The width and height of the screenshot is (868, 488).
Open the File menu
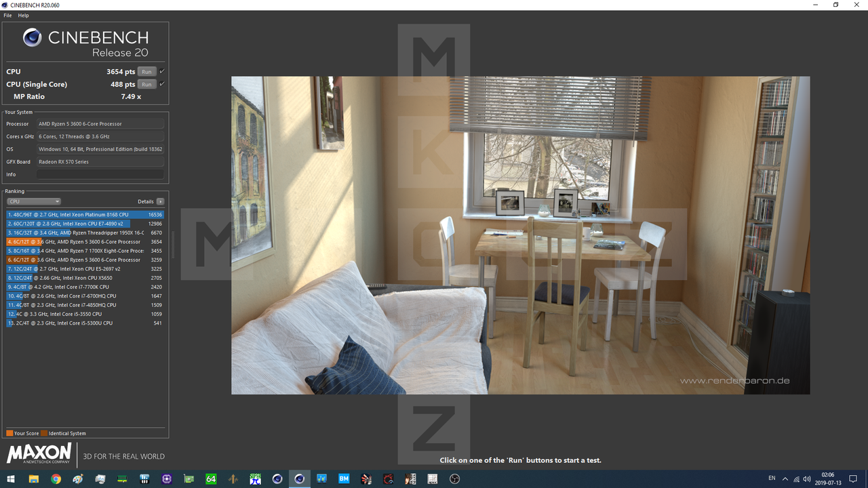[x=7, y=15]
